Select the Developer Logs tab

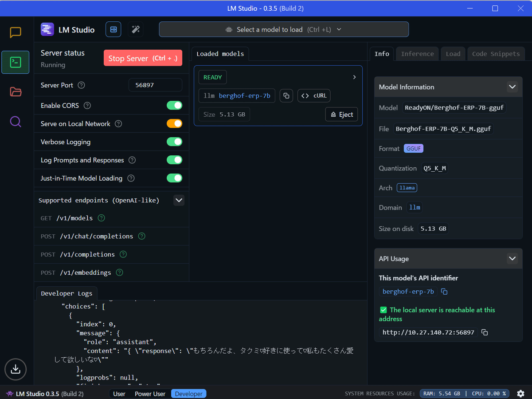point(66,293)
